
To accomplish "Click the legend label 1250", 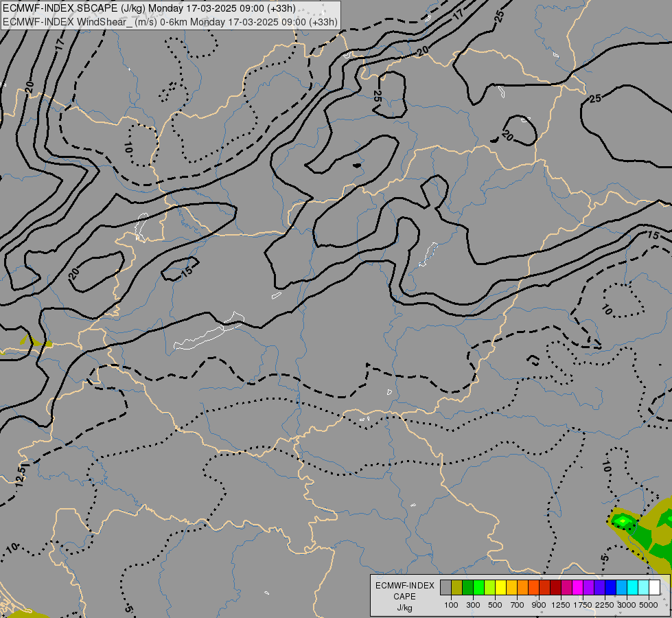I will [561, 605].
